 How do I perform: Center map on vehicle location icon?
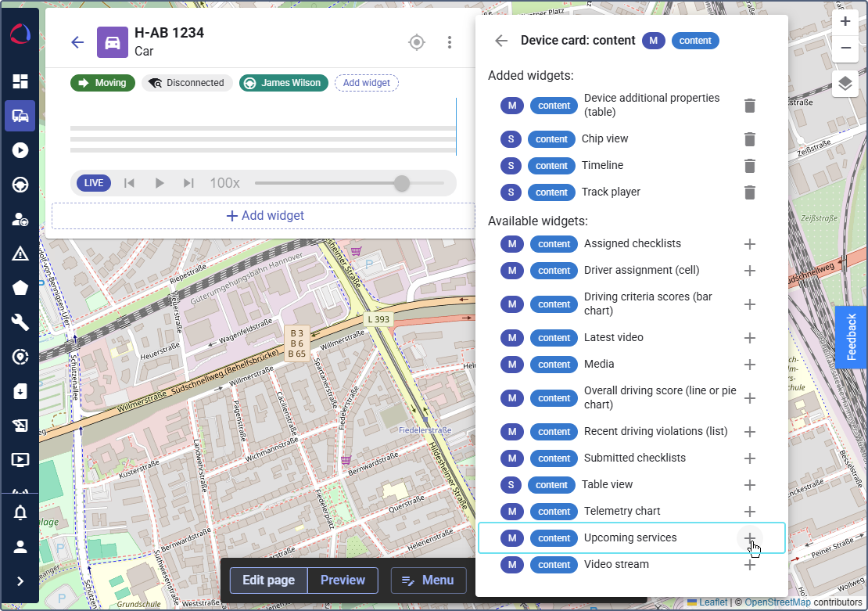point(417,42)
